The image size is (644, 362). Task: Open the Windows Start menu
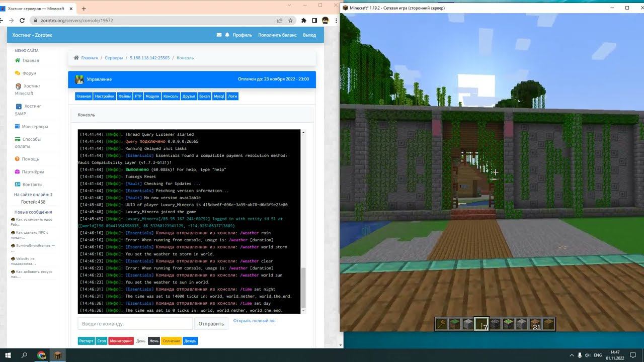8,355
